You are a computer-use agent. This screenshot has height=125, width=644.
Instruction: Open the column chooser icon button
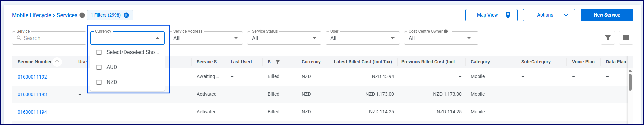coord(626,38)
